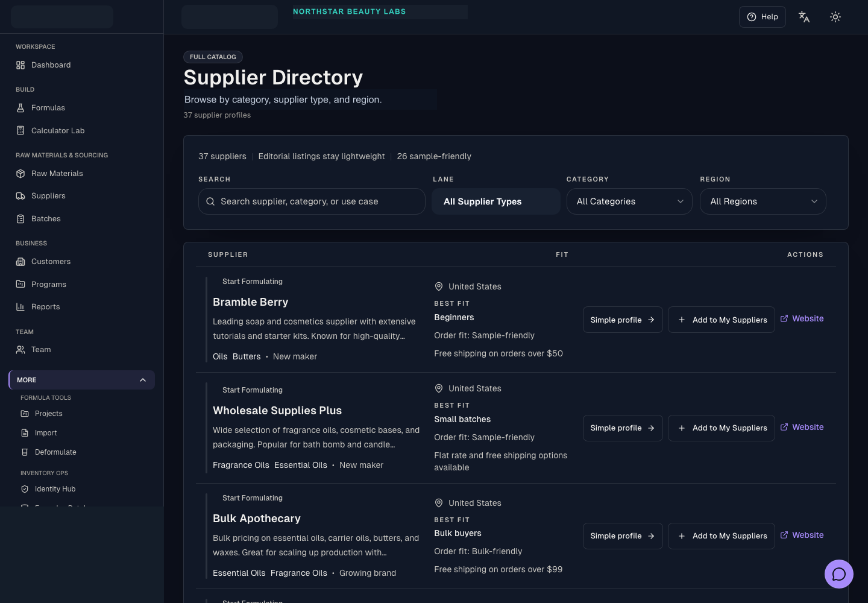Open Formulas via flask icon
This screenshot has width=868, height=603.
point(20,108)
